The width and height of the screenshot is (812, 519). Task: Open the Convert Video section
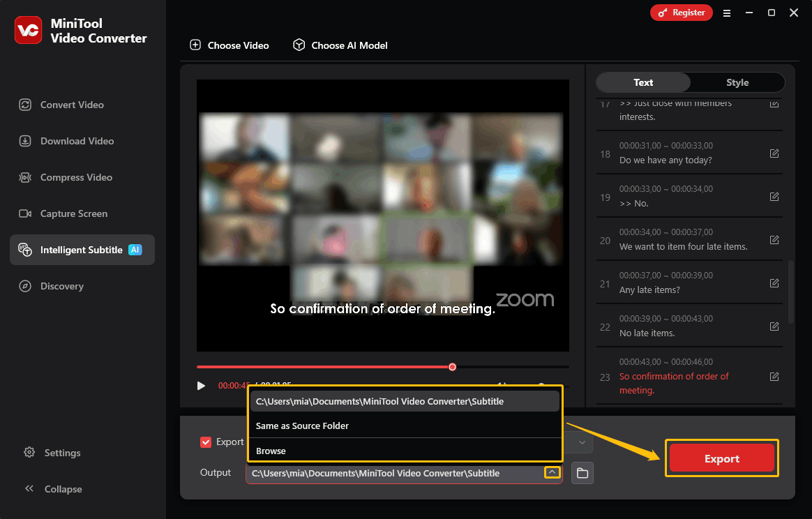pyautogui.click(x=70, y=105)
